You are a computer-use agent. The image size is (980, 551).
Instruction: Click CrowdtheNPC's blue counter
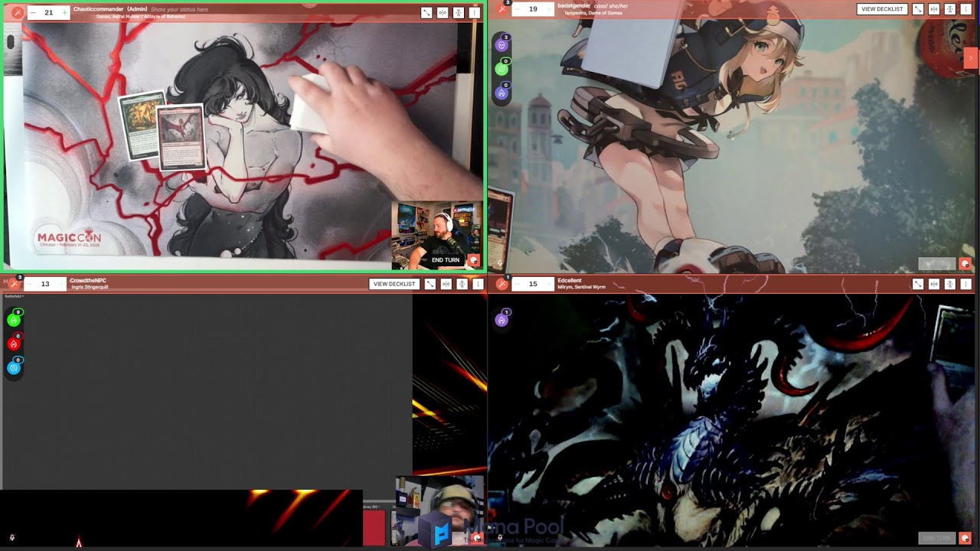coord(13,367)
